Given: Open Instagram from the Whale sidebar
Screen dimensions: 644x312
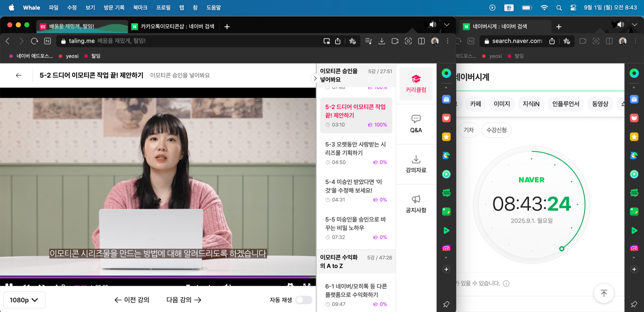Looking at the screenshot, I should pyautogui.click(x=446, y=248).
